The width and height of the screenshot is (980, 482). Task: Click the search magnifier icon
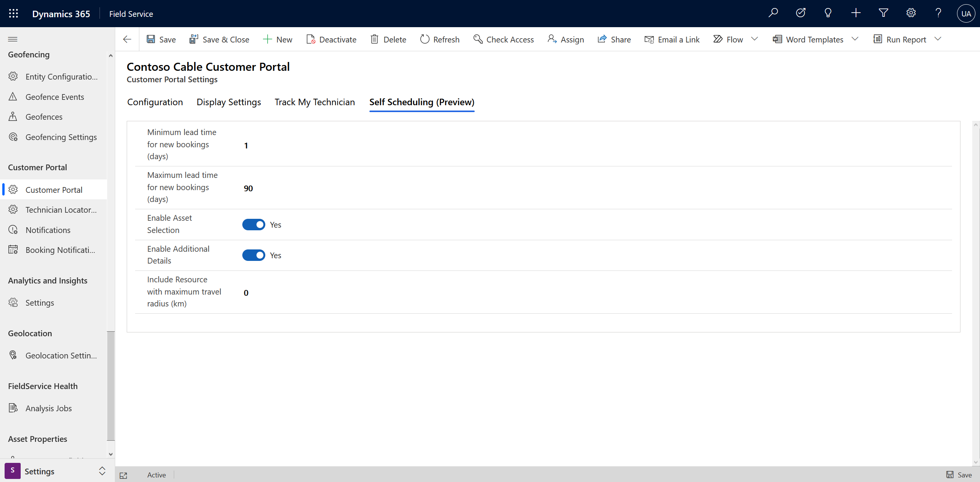773,13
